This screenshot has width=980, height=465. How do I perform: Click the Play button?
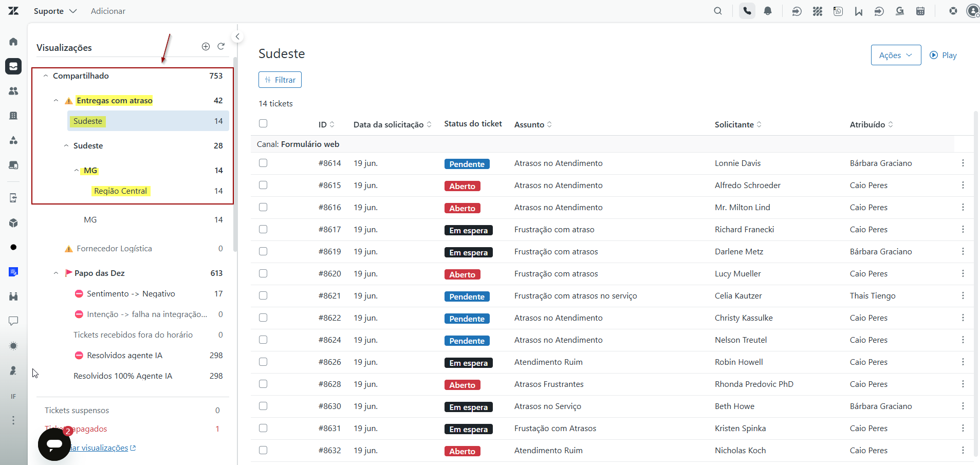coord(943,55)
